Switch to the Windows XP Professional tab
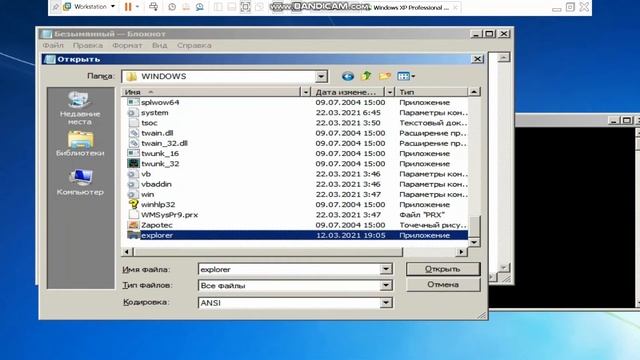Screen dimensions: 640x360 pos(410,7)
